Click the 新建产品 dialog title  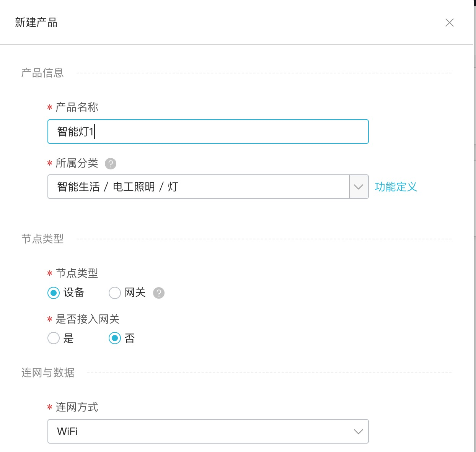36,23
